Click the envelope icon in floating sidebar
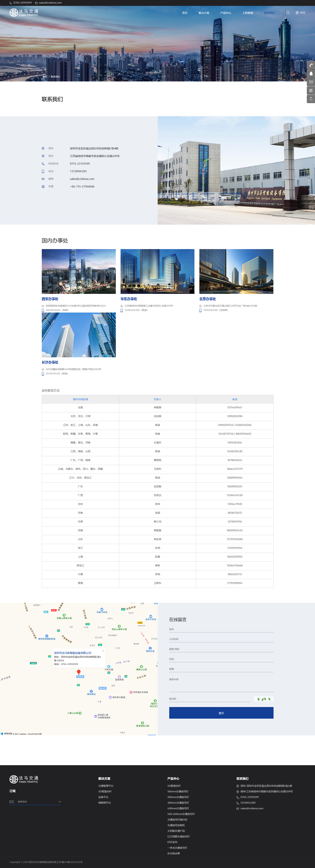This screenshot has height=868, width=315. [311, 82]
